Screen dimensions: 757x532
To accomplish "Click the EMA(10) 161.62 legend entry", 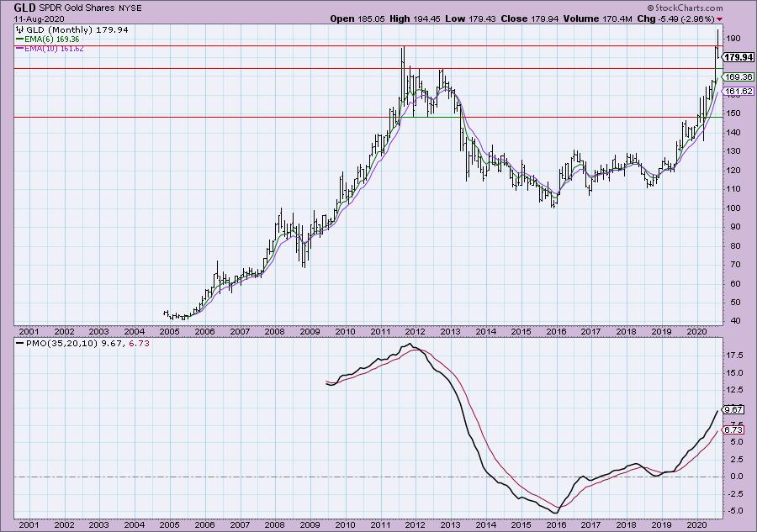I will coord(50,48).
